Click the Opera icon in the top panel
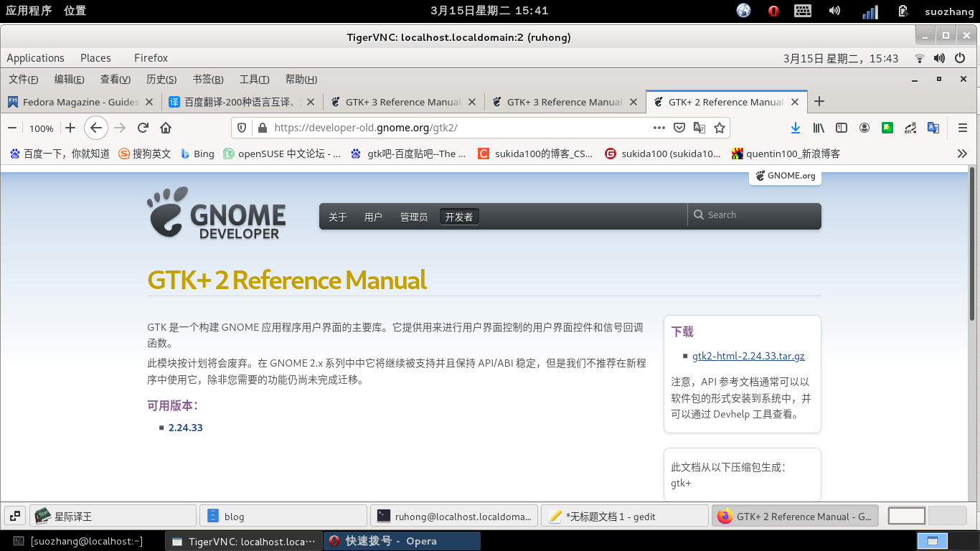 773,11
